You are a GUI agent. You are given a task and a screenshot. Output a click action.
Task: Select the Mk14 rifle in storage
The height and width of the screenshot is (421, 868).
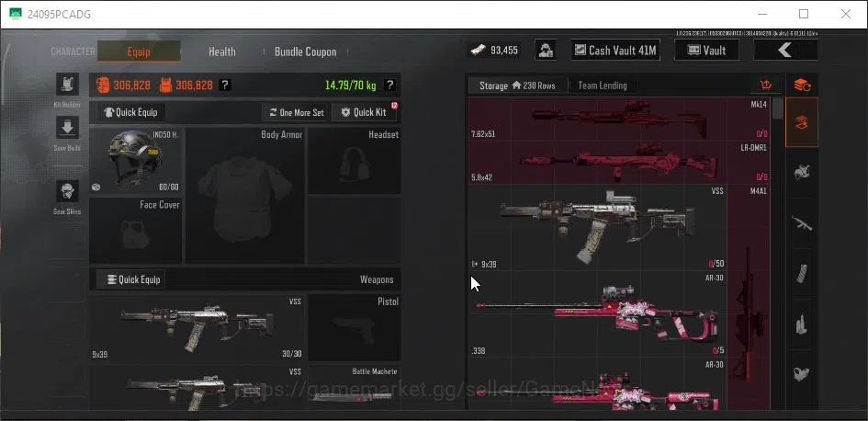point(619,119)
